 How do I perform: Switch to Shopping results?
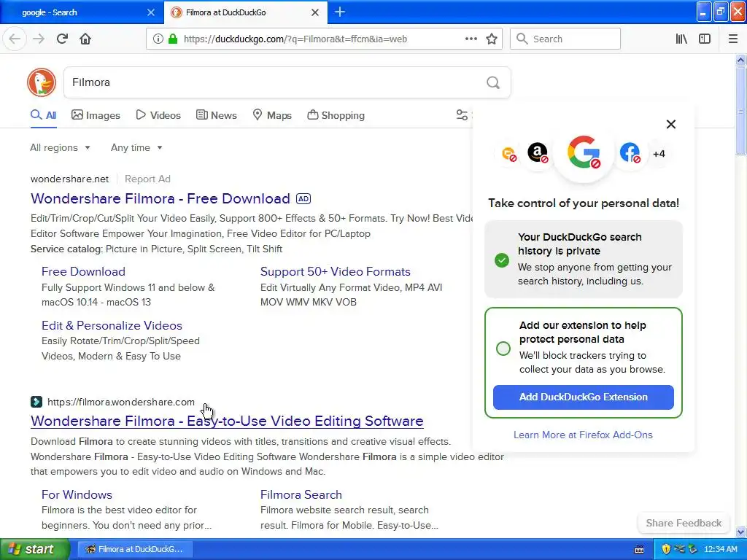pos(336,115)
